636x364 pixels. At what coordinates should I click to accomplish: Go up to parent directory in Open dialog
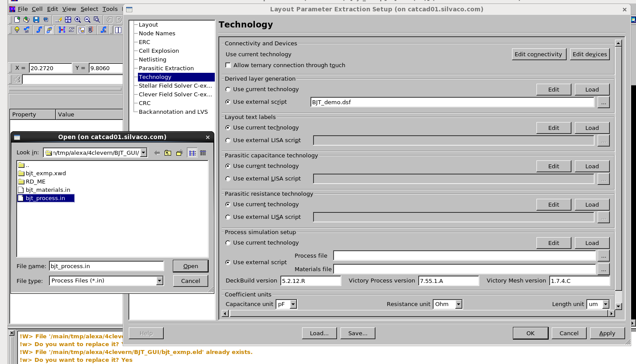pos(168,153)
